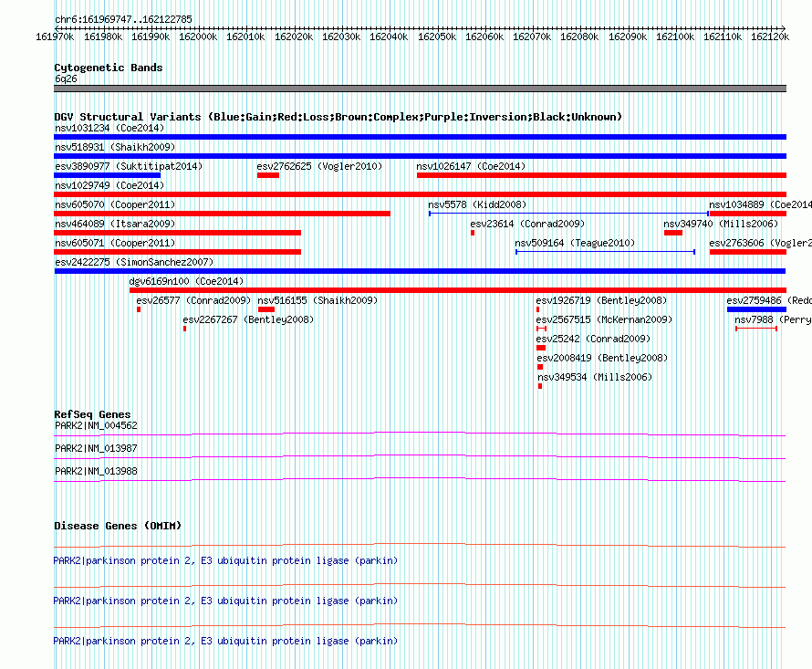The height and width of the screenshot is (669, 812).
Task: Select the nsv464089 (Itsara2009) label
Action: [x=115, y=224]
